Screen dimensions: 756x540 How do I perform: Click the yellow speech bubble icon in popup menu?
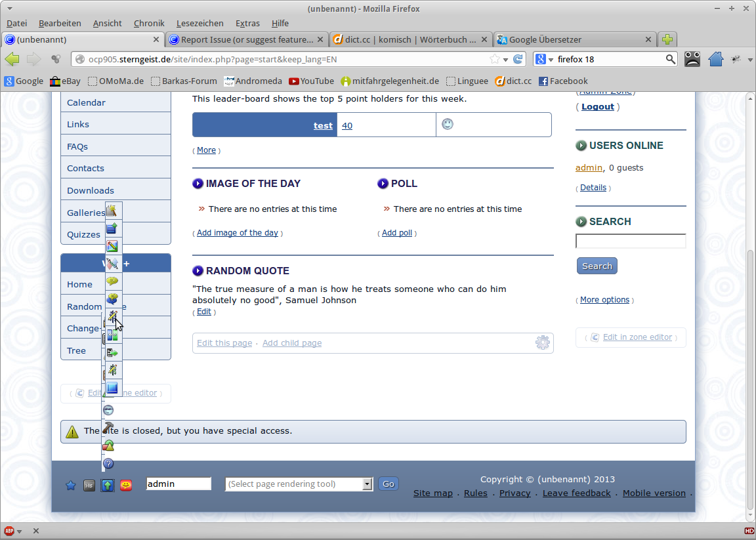click(x=112, y=281)
